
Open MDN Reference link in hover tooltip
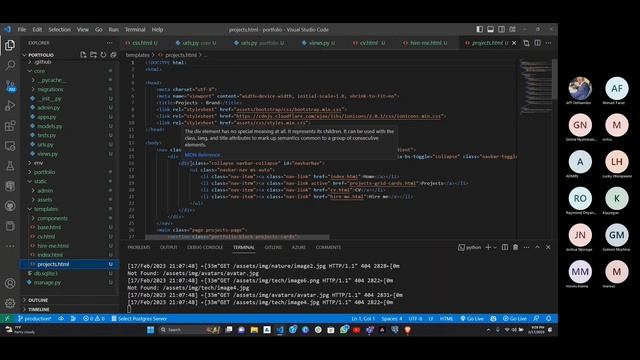tap(202, 155)
